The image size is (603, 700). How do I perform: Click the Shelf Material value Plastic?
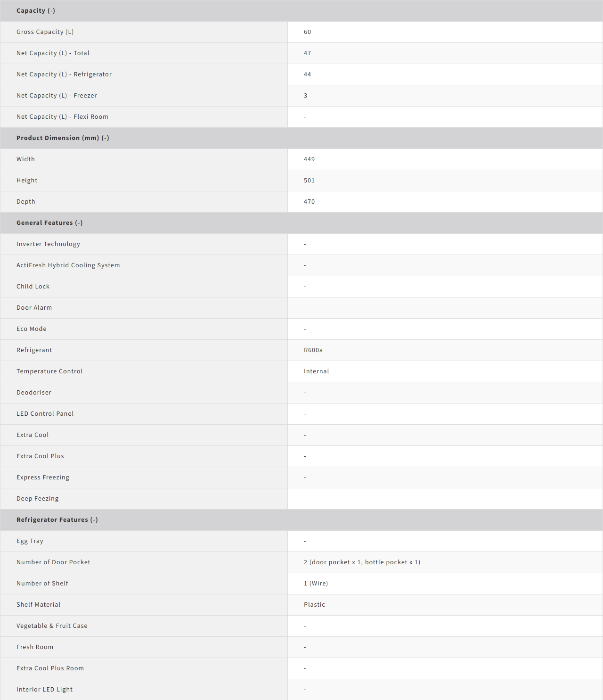pos(314,605)
